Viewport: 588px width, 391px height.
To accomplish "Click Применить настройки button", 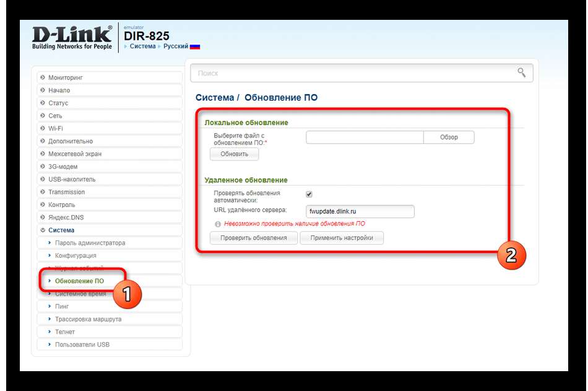I will click(342, 238).
